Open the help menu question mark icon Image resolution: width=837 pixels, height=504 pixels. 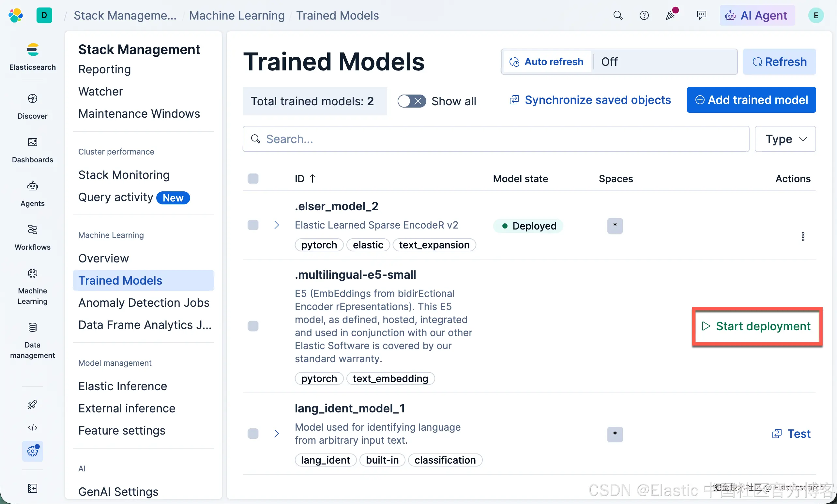644,15
